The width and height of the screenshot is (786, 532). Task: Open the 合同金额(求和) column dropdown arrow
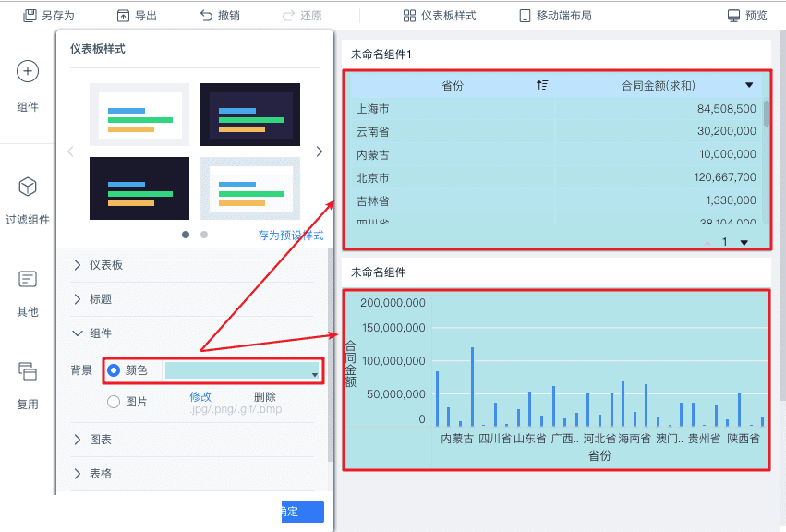[x=749, y=85]
